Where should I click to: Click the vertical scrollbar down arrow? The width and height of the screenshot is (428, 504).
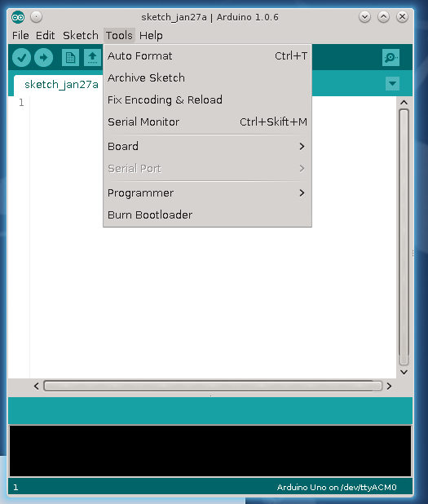[404, 372]
